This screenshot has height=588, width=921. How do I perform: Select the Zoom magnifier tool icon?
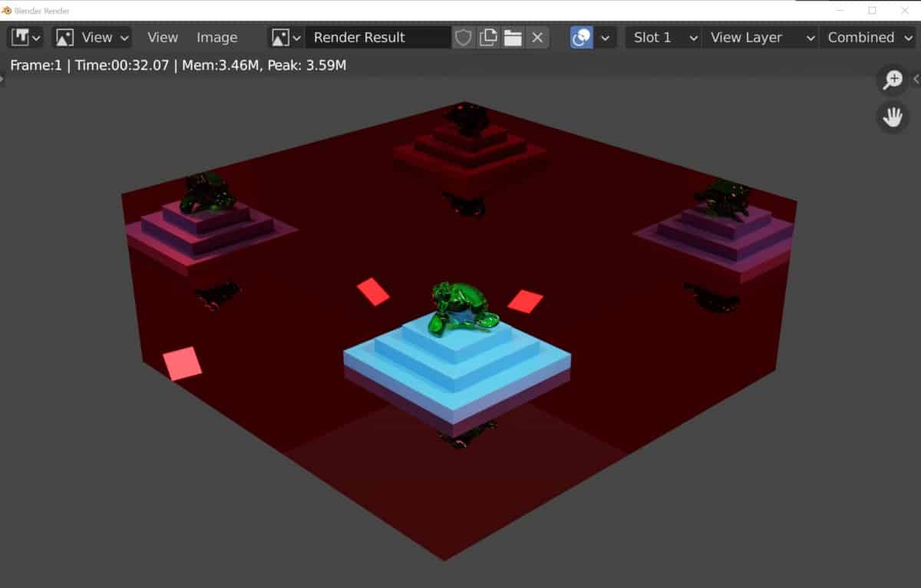(892, 80)
